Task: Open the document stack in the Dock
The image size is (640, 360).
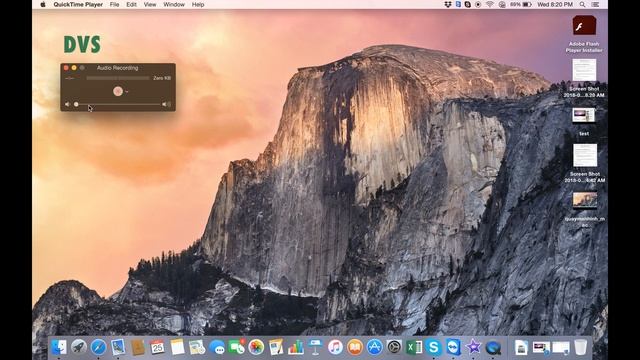Action: click(x=521, y=347)
